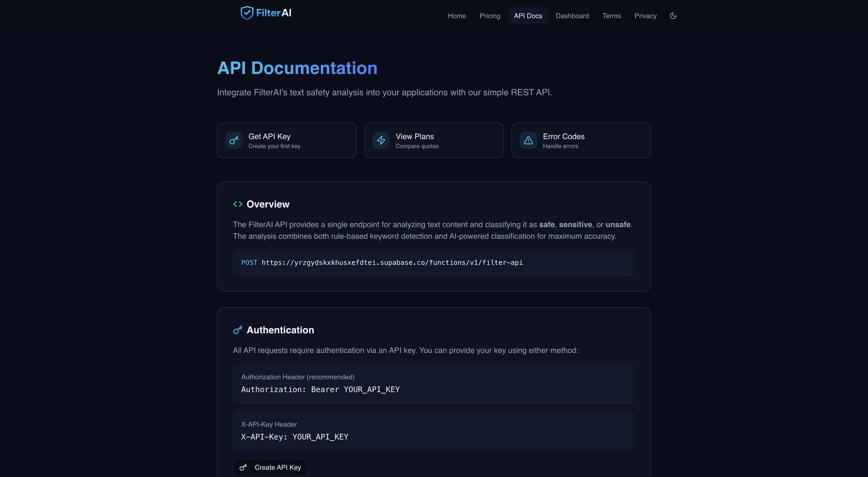Open the Dashboard page
This screenshot has height=477, width=868.
(572, 15)
